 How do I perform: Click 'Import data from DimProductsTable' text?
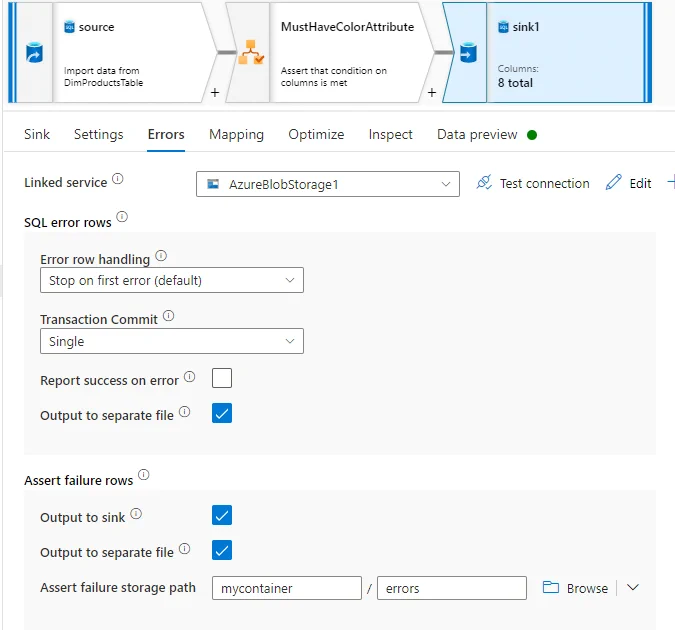[104, 77]
